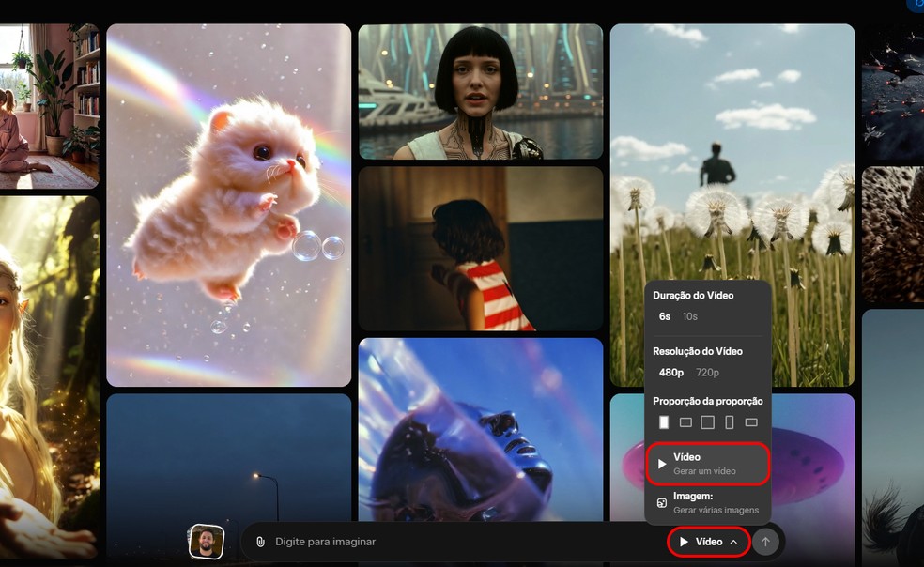Click the upward arrow submit button
The height and width of the screenshot is (567, 924).
point(765,542)
